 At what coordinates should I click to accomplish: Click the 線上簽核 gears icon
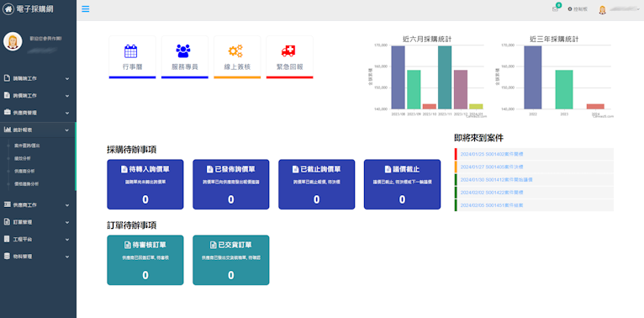pyautogui.click(x=235, y=51)
